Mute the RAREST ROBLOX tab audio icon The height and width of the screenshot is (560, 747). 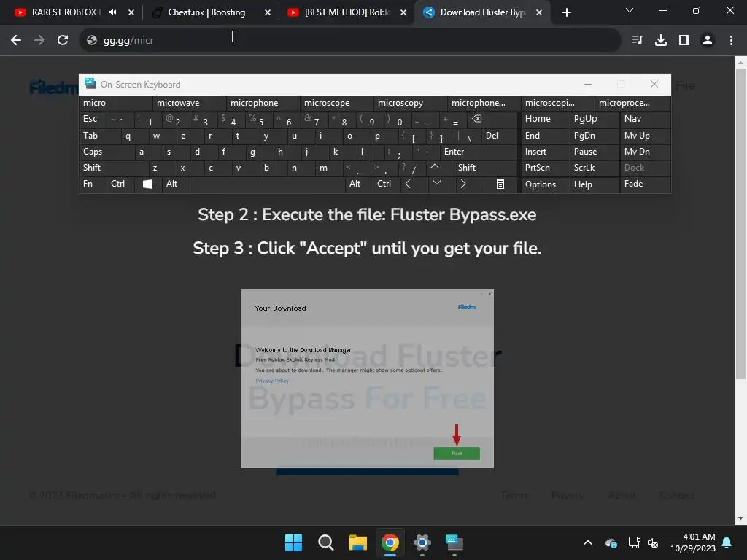pos(112,12)
